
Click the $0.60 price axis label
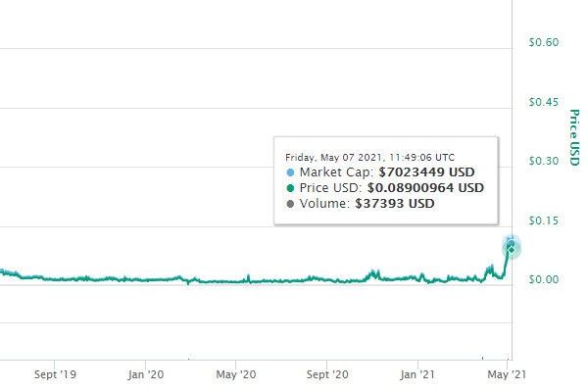click(544, 42)
